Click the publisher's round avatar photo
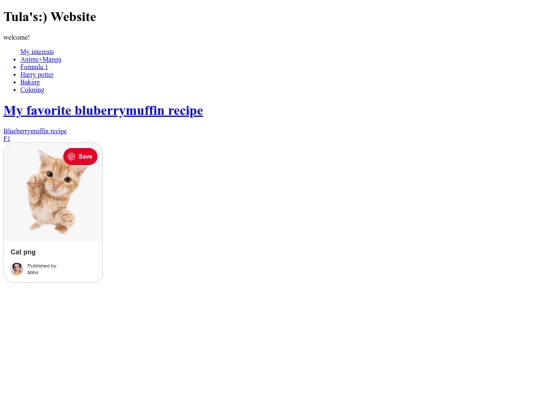 pos(17,269)
